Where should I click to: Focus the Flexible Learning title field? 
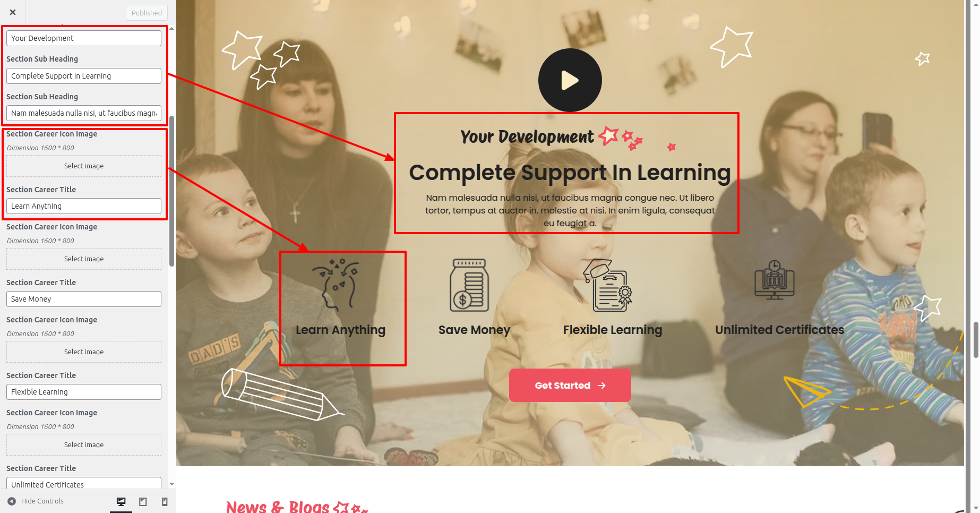coord(84,392)
